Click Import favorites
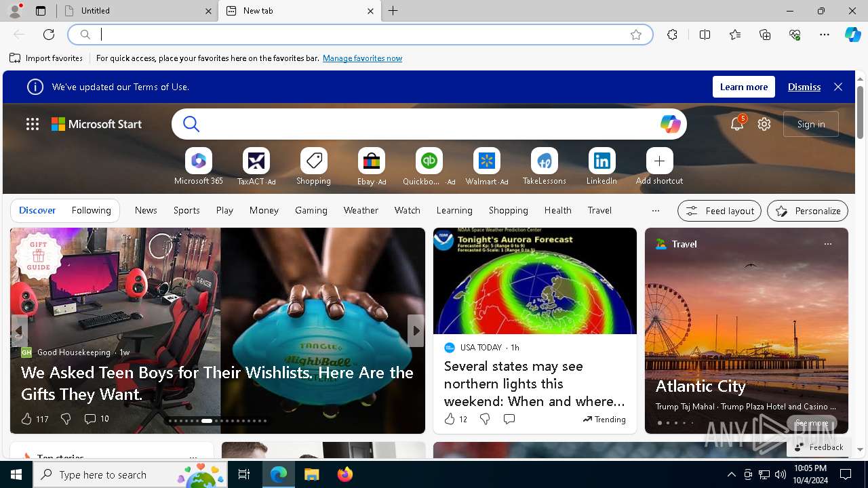 46,58
